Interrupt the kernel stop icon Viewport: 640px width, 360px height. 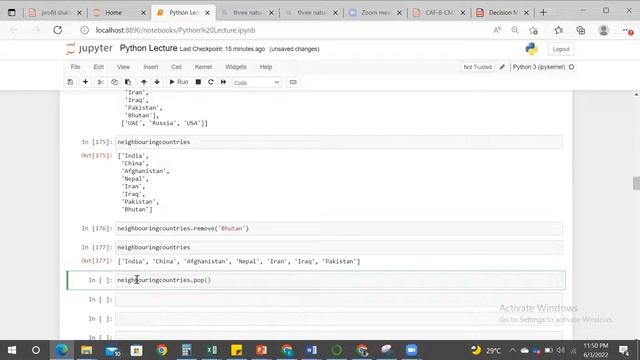pyautogui.click(x=198, y=82)
